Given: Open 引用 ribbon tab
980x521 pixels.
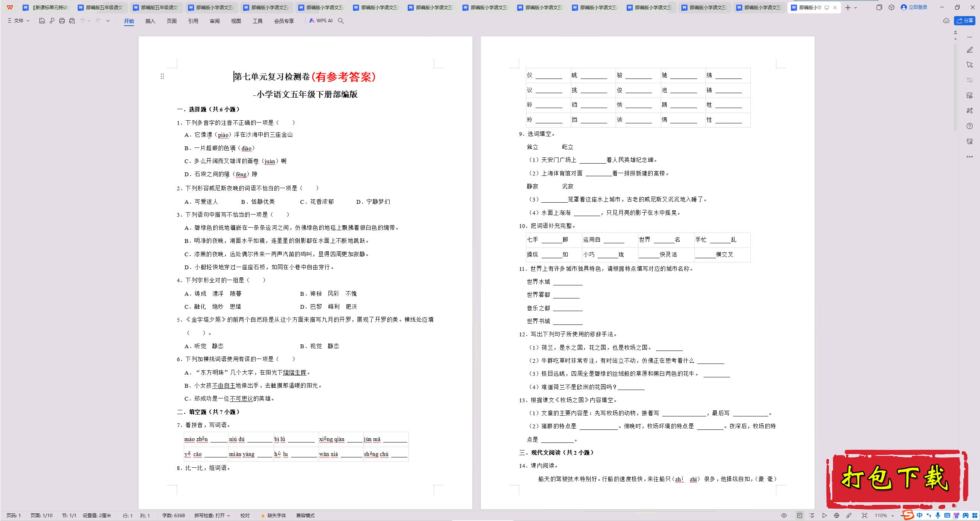Looking at the screenshot, I should click(193, 21).
